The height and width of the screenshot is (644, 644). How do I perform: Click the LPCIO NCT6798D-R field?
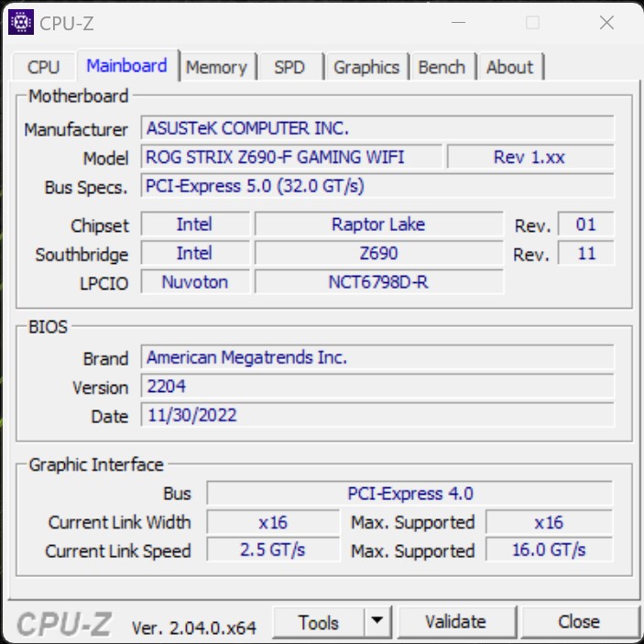tap(377, 282)
